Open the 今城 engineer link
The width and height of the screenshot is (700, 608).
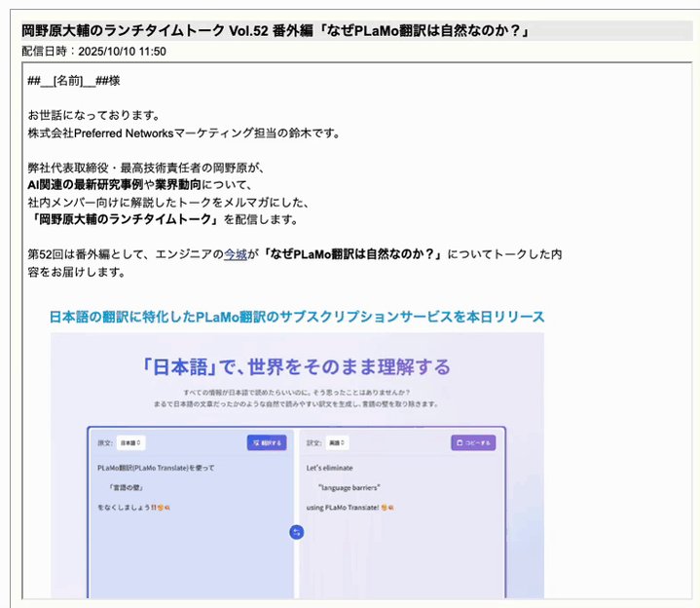[236, 254]
